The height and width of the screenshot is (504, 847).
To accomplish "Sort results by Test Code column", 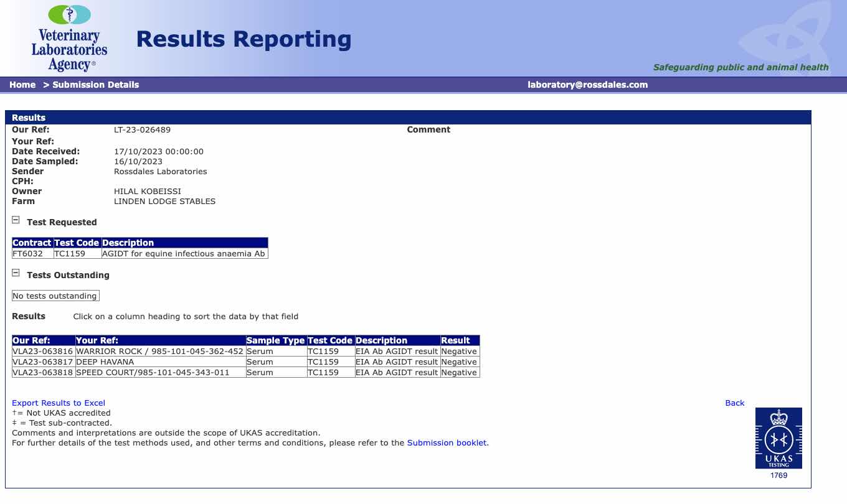I will 330,340.
